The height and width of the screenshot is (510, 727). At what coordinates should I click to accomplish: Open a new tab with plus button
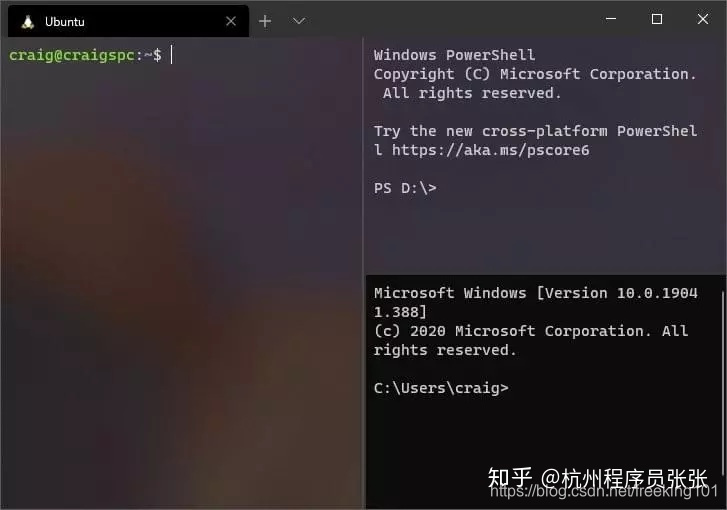(x=265, y=21)
